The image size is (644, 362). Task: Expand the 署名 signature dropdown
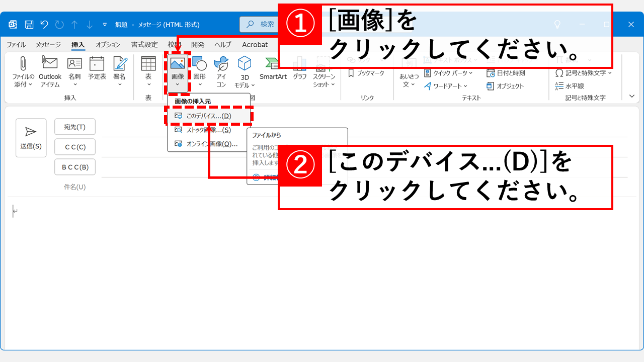(120, 84)
